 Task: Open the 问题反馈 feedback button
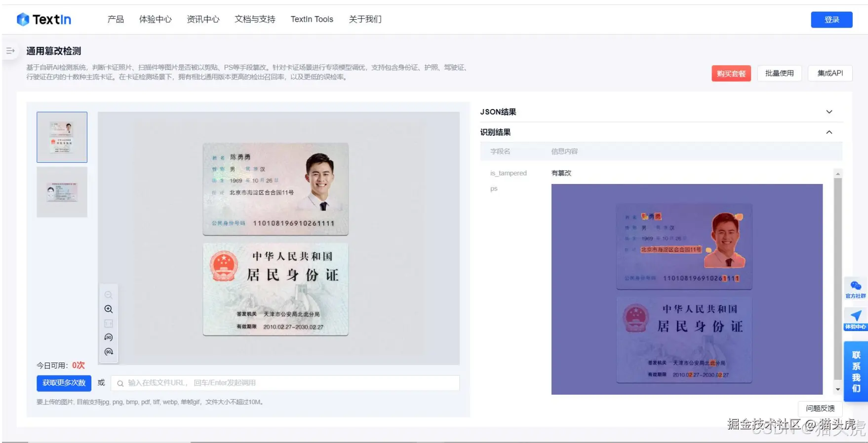[x=820, y=408]
